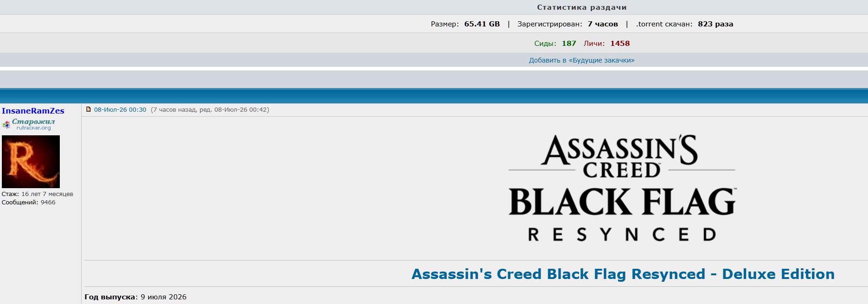Open post date link 08-Июл-26 00:30

(x=120, y=110)
